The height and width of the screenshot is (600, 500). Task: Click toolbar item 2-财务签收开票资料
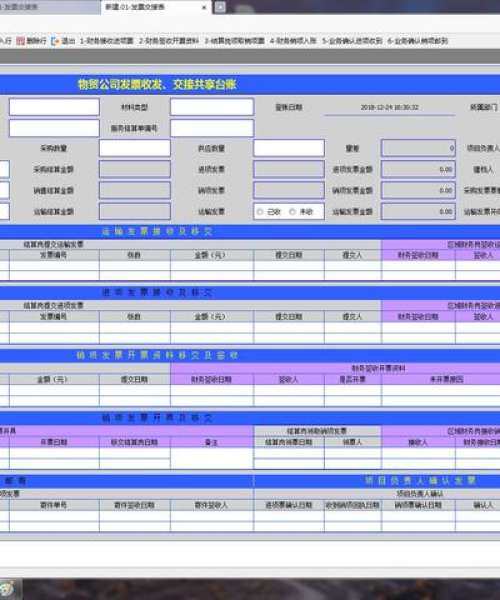(x=169, y=41)
